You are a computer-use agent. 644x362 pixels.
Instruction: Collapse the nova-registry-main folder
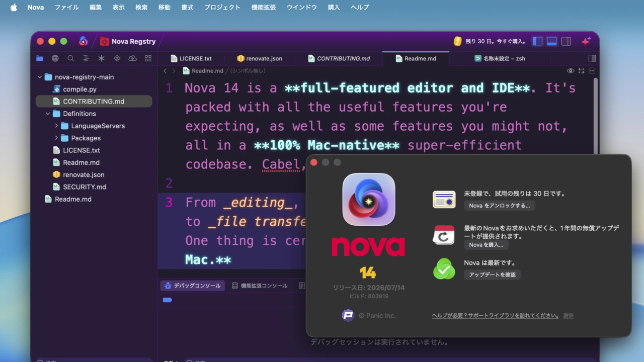40,77
